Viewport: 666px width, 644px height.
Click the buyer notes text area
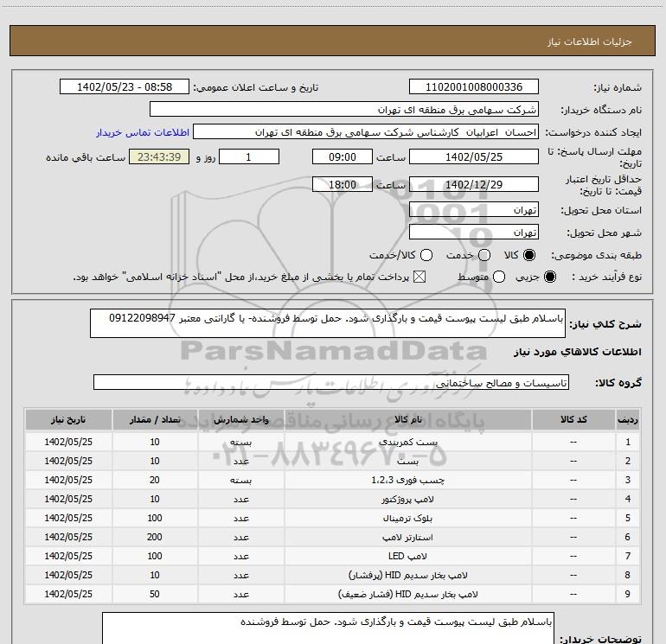coord(328,628)
